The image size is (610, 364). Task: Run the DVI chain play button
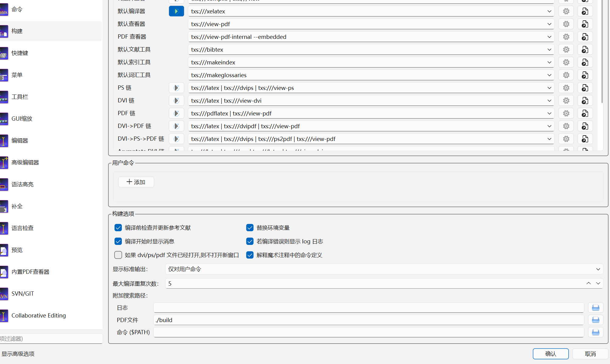click(176, 101)
